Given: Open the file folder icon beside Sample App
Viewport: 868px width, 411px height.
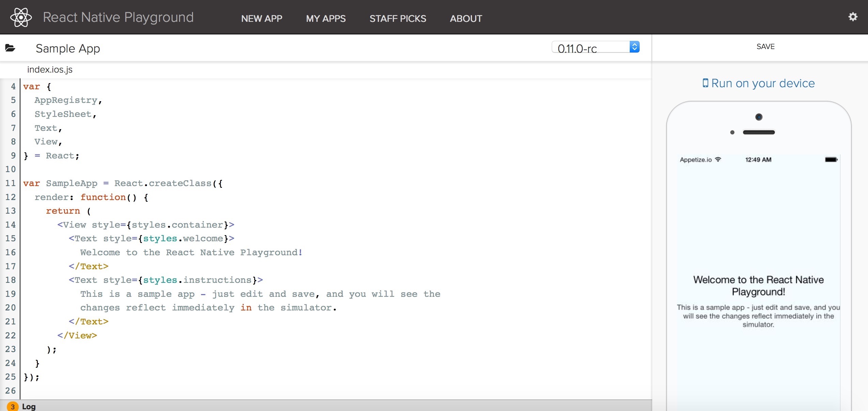Looking at the screenshot, I should [10, 48].
